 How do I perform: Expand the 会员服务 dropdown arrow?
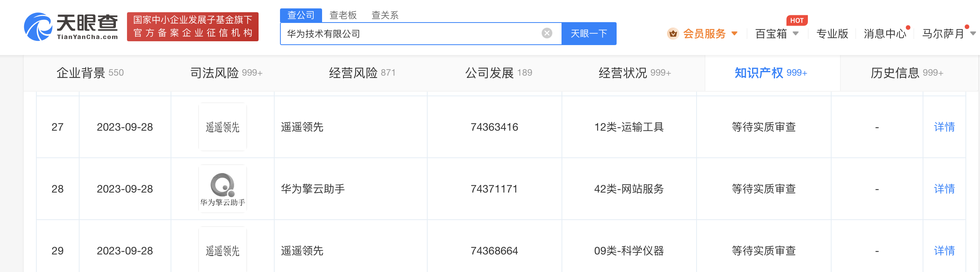[734, 34]
